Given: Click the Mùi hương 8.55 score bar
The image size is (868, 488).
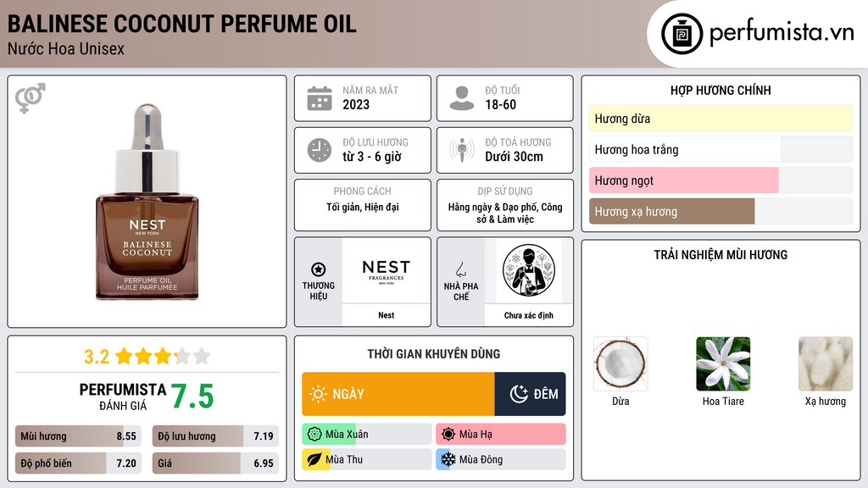Looking at the screenshot, I should pyautogui.click(x=78, y=436).
